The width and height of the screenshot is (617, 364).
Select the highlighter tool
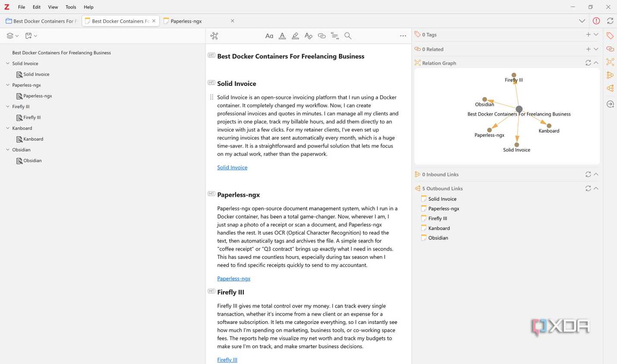point(295,36)
